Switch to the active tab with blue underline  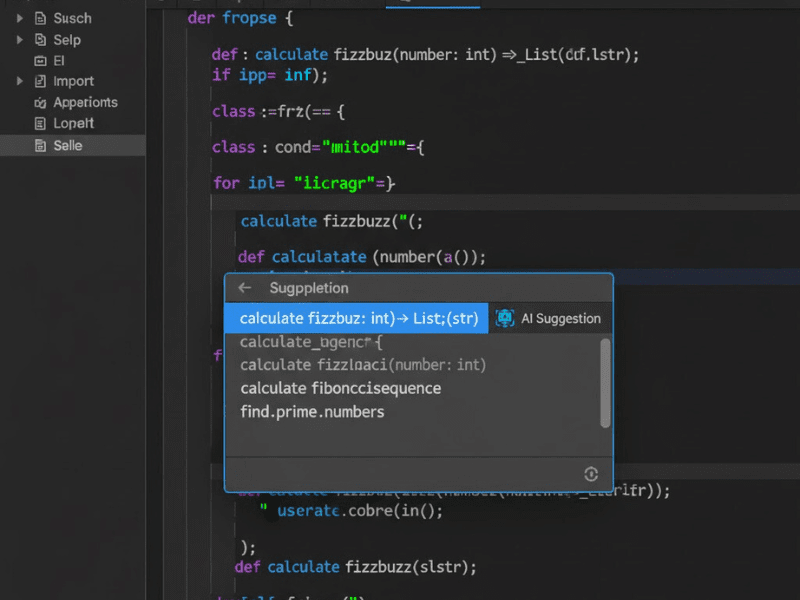click(x=432, y=3)
